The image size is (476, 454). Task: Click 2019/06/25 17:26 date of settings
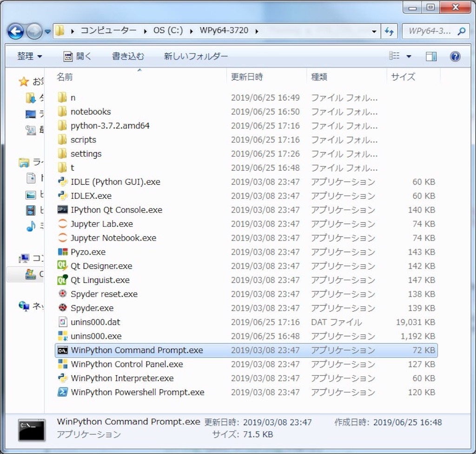[x=265, y=154]
